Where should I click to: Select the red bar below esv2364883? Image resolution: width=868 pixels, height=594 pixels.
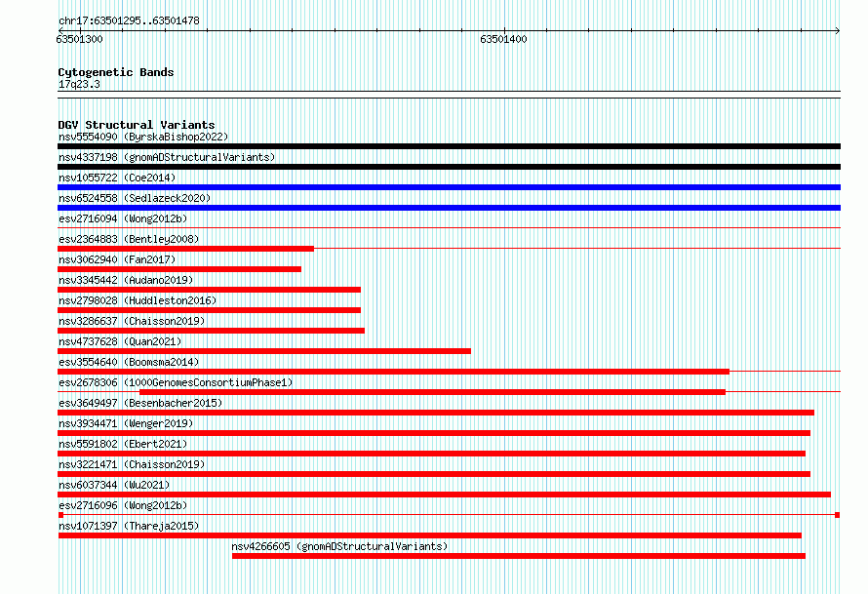pos(185,249)
